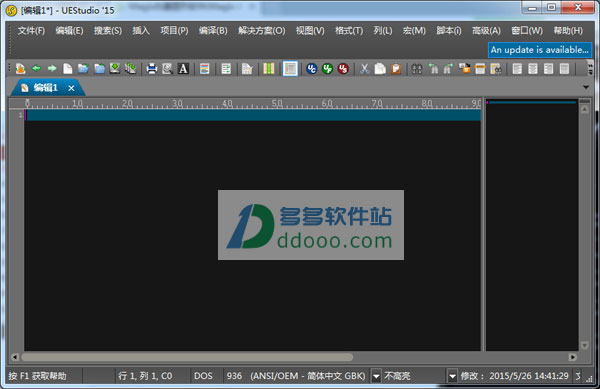Toggle the column mode yellow-green bars icon
600x389 pixels.
point(269,68)
